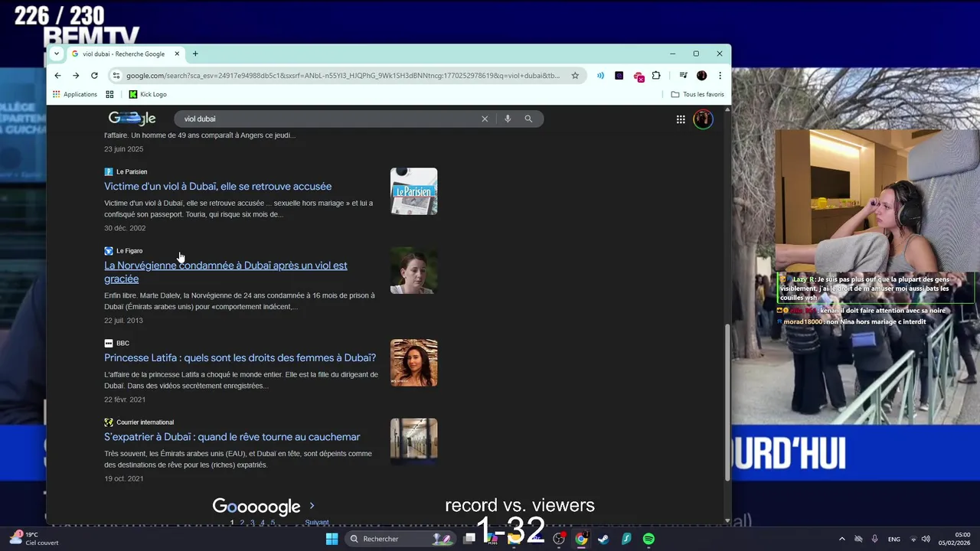This screenshot has width=980, height=551.
Task: Show hidden system tray icons
Action: pyautogui.click(x=841, y=539)
